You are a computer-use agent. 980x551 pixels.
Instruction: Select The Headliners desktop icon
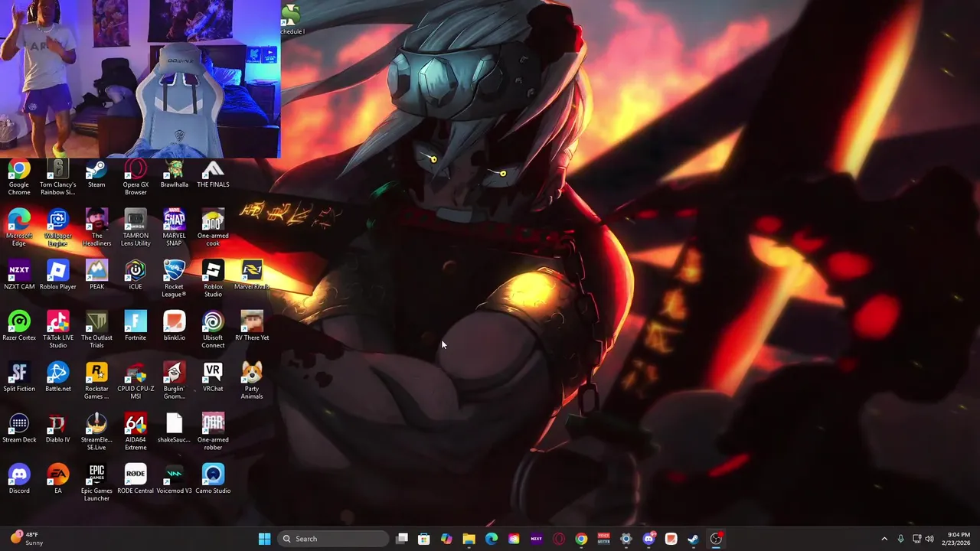tap(96, 228)
